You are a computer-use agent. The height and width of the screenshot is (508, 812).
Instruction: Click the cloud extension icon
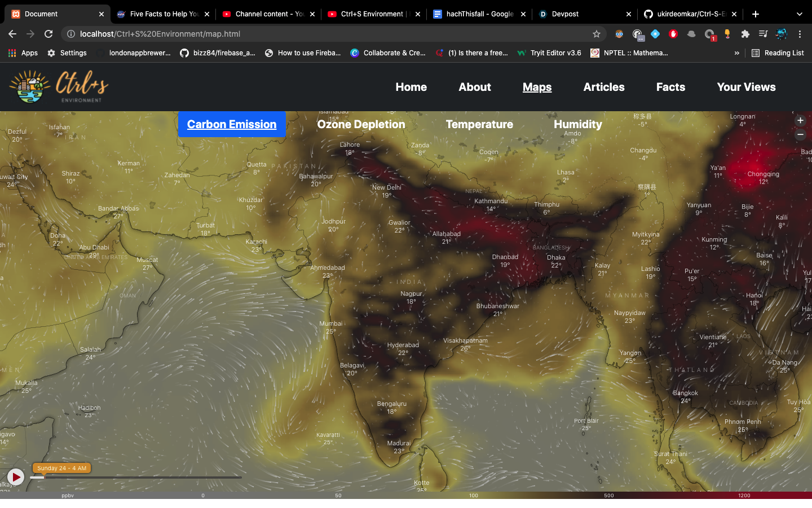tap(691, 34)
